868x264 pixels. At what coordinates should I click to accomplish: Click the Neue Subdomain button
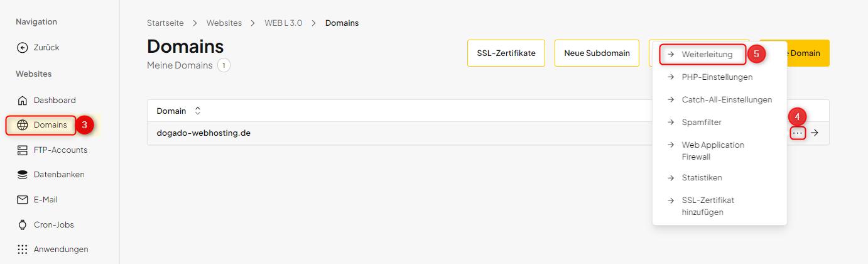(597, 53)
